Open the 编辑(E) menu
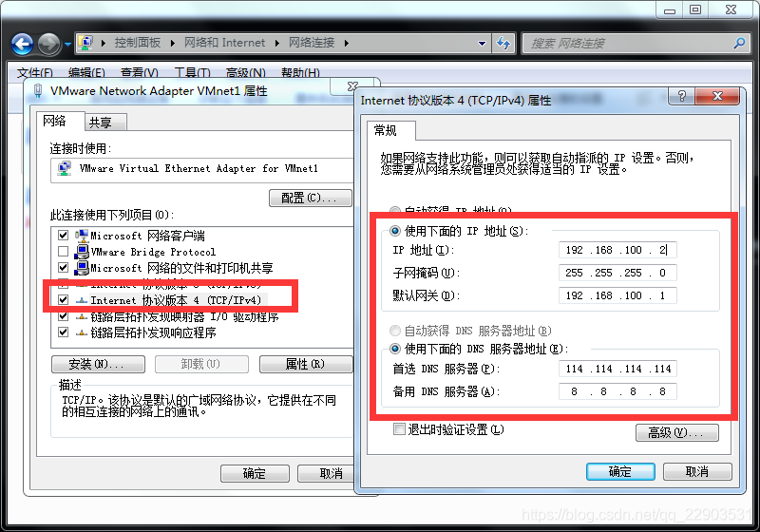The image size is (760, 532). (86, 73)
